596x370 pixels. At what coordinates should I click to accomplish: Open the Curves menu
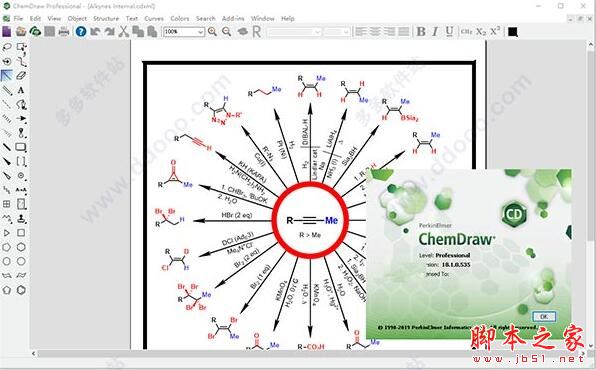pyautogui.click(x=154, y=18)
